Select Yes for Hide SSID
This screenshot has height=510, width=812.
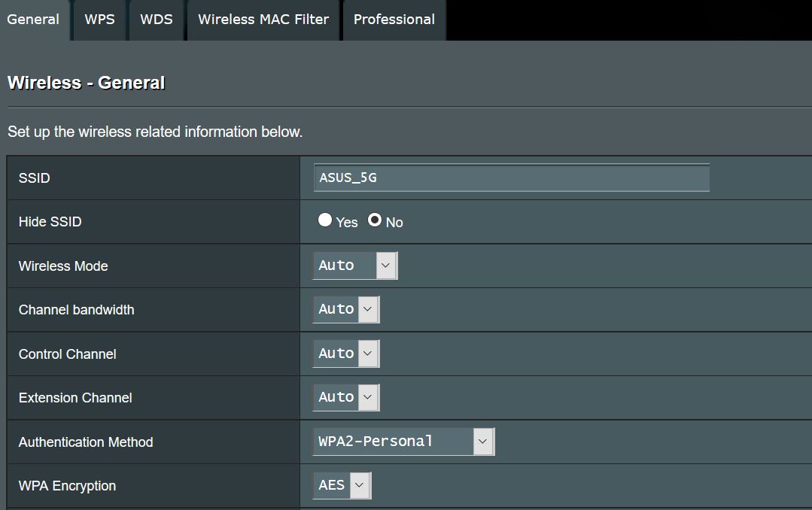tap(325, 220)
